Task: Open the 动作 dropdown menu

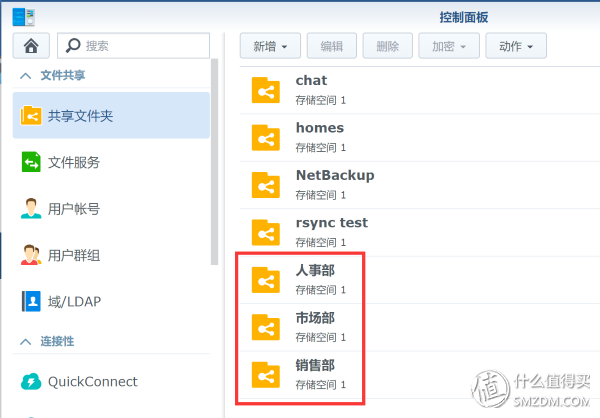Action: pyautogui.click(x=516, y=46)
